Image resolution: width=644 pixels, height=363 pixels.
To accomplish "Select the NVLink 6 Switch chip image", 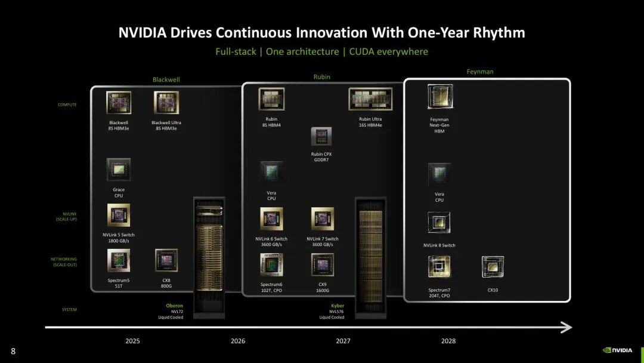I will click(x=271, y=219).
